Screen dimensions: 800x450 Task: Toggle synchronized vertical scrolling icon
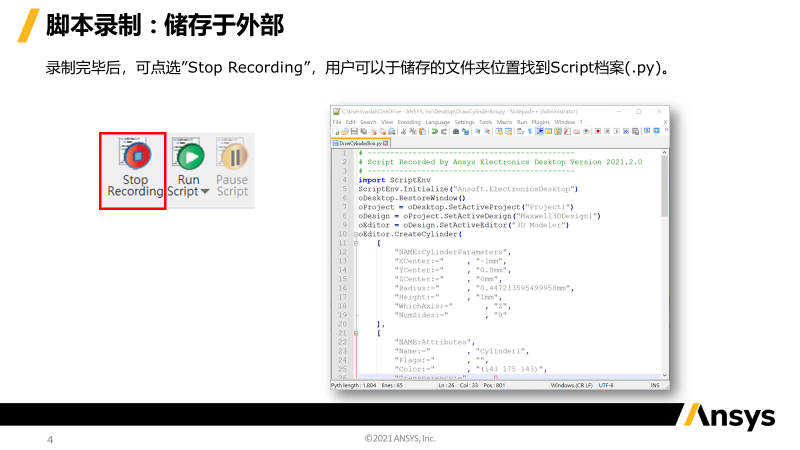pyautogui.click(x=499, y=132)
